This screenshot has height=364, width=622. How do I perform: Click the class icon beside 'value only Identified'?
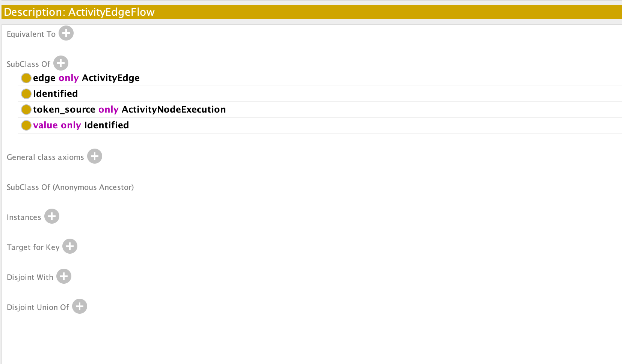click(x=26, y=125)
